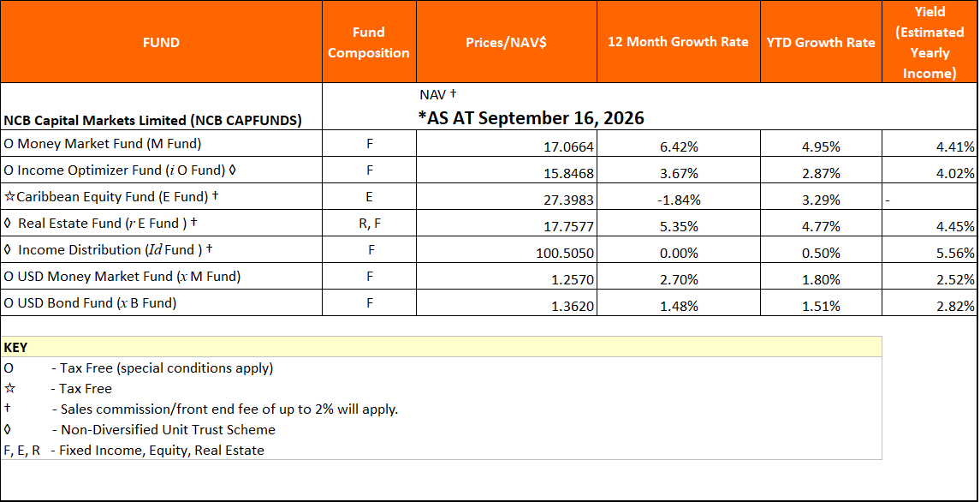The width and height of the screenshot is (980, 502).
Task: Select the NCB Capital Markets Limited title
Action: pos(152,121)
